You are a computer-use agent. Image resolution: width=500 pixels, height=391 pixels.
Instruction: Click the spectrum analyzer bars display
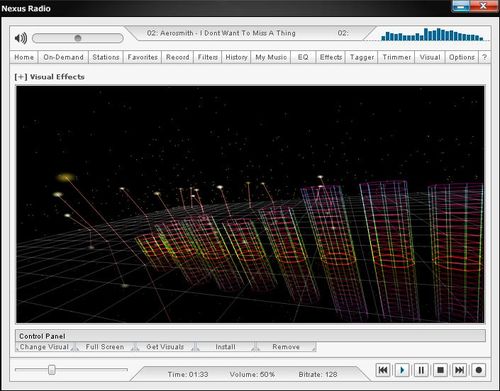click(x=432, y=34)
